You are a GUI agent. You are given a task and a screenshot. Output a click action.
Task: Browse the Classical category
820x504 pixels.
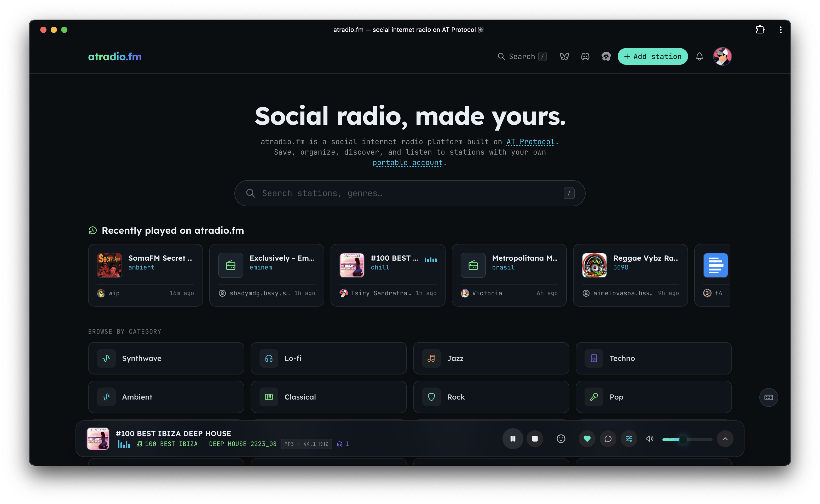pyautogui.click(x=328, y=397)
